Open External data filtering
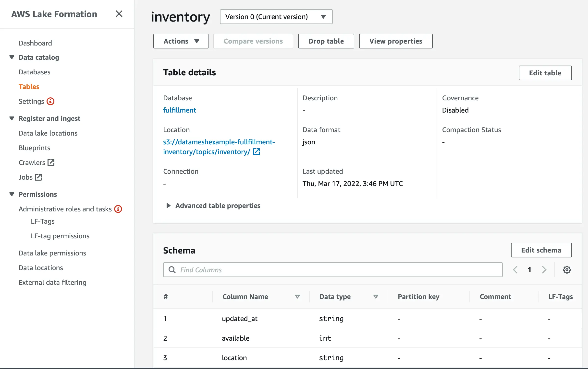This screenshot has height=369, width=588. pyautogui.click(x=52, y=282)
